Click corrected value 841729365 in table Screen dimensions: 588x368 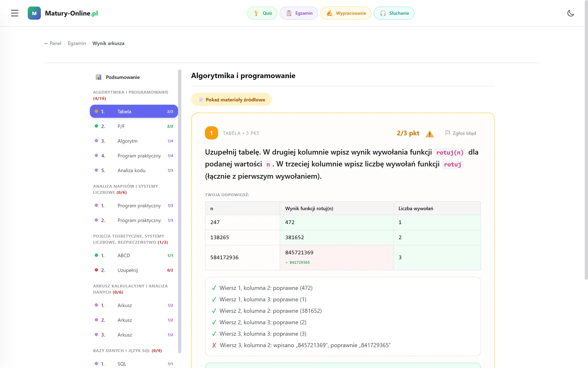300,263
